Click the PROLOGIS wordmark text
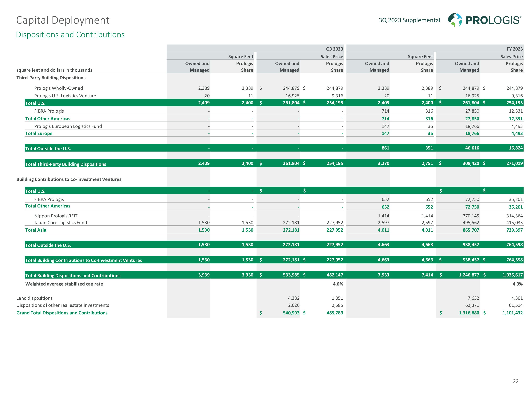This screenshot has height=399, width=532. [x=493, y=20]
